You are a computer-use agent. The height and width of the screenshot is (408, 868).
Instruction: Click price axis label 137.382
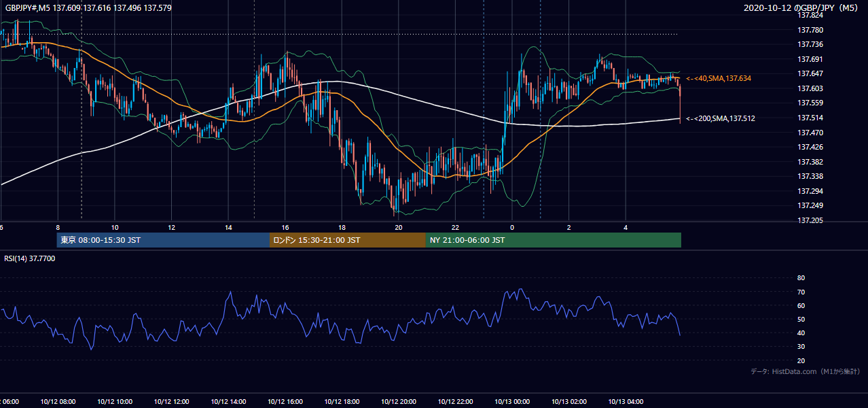coord(810,162)
